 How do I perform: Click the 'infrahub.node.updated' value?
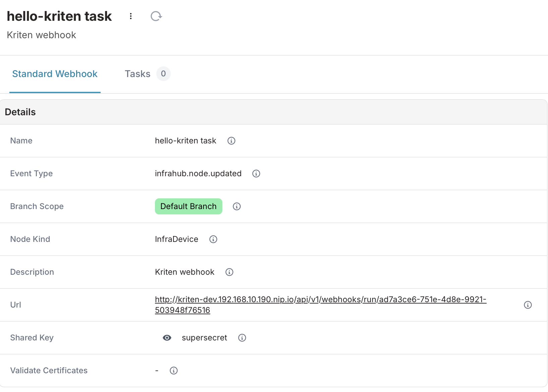pyautogui.click(x=198, y=174)
